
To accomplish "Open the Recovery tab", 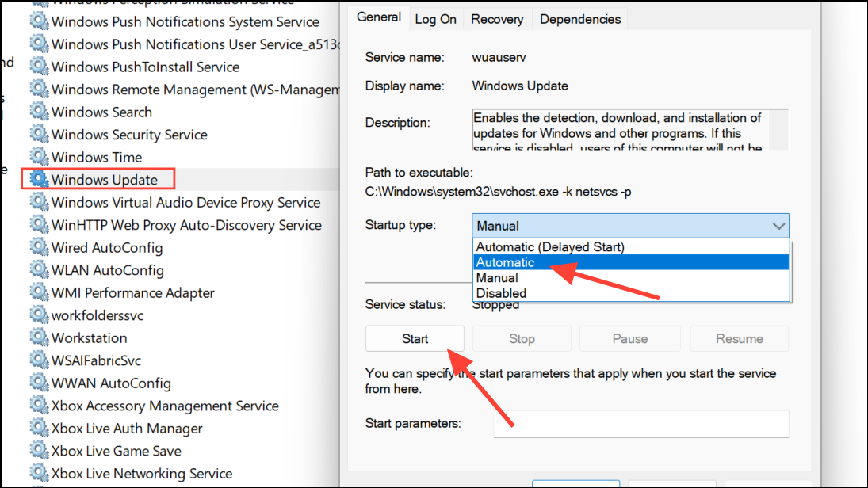I will [497, 19].
